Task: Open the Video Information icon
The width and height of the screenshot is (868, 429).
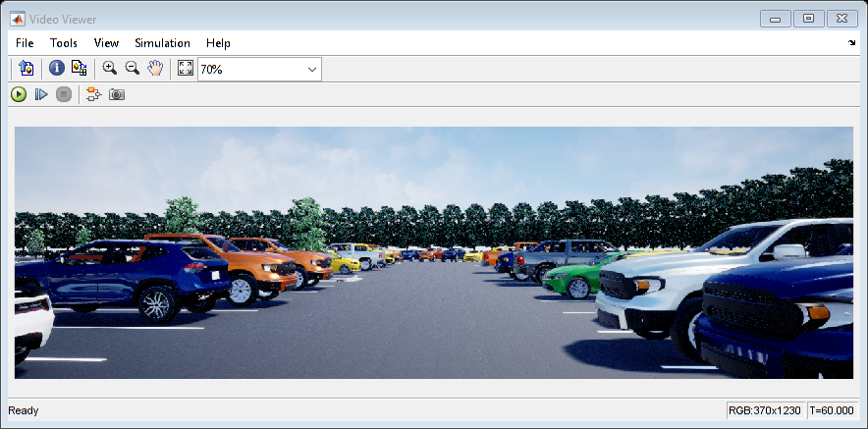Action: click(x=57, y=68)
